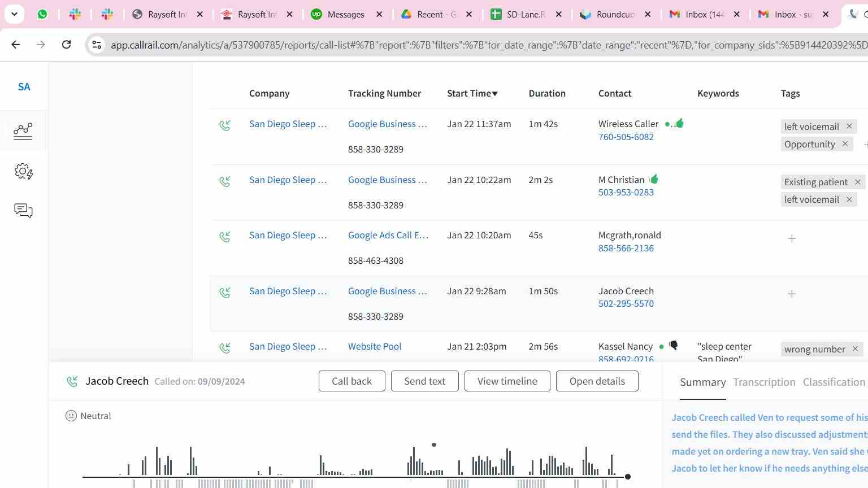This screenshot has width=868, height=488.
Task: Reload the page with browser refresh button
Action: 66,44
